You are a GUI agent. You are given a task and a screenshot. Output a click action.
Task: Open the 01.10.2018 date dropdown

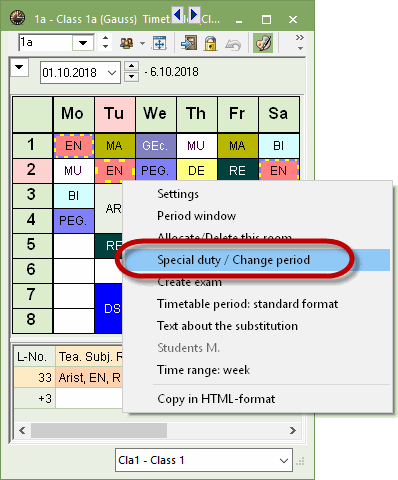click(112, 73)
